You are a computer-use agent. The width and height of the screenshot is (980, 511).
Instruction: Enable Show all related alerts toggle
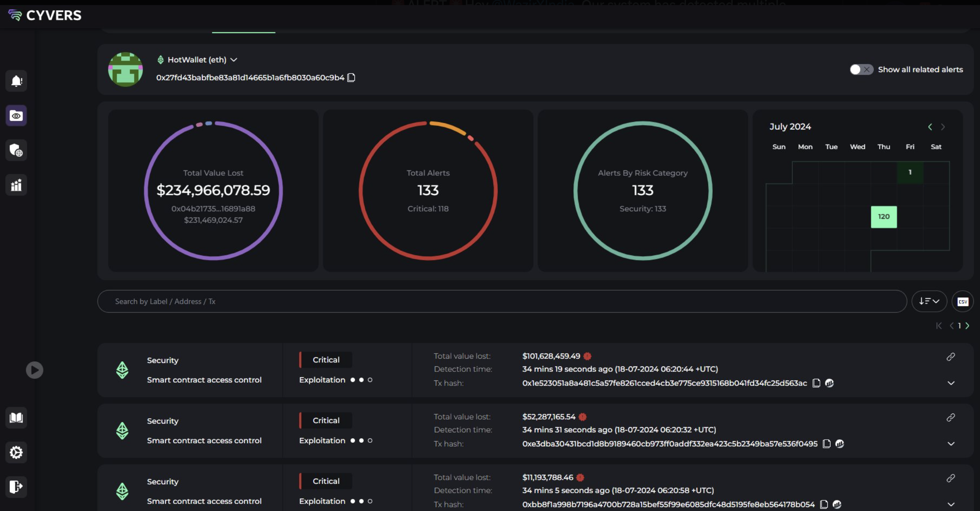[x=861, y=69]
